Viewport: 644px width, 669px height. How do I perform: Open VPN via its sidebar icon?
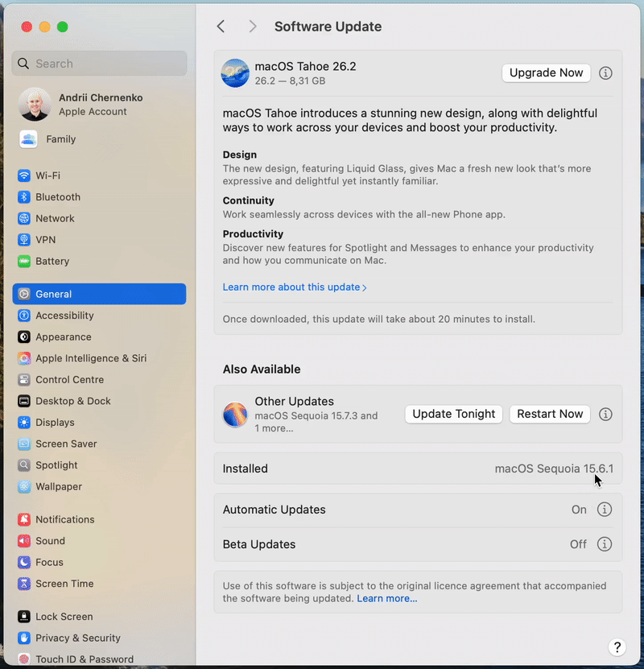click(x=24, y=239)
